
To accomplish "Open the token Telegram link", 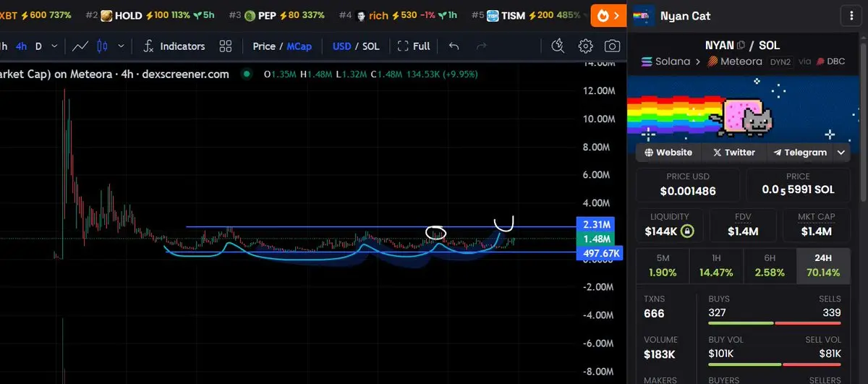I will coord(799,153).
